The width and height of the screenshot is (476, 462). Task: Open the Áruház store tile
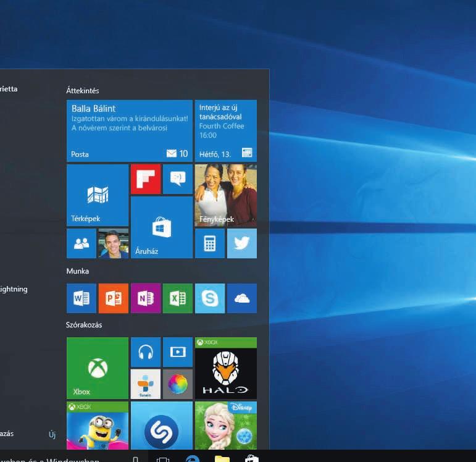162,227
